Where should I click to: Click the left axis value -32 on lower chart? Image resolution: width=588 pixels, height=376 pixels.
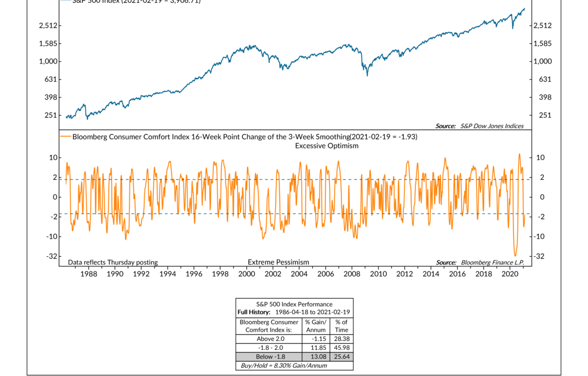coord(52,256)
